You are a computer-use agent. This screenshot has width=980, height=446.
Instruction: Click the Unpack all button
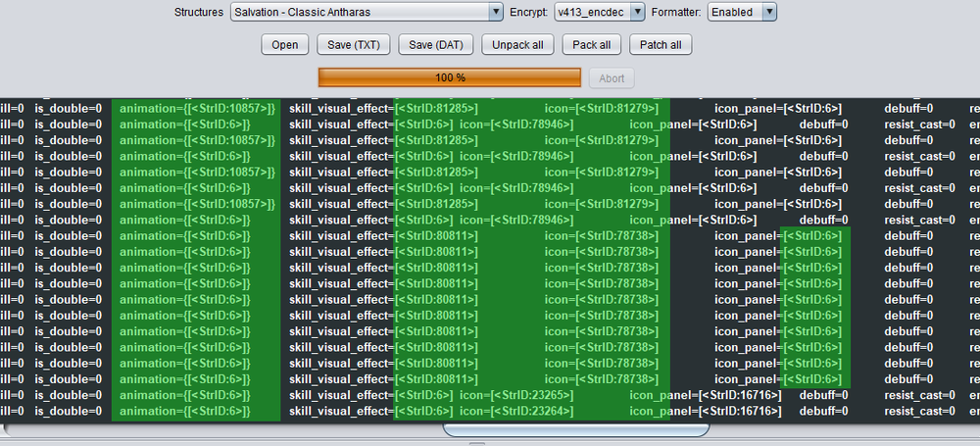pos(518,45)
